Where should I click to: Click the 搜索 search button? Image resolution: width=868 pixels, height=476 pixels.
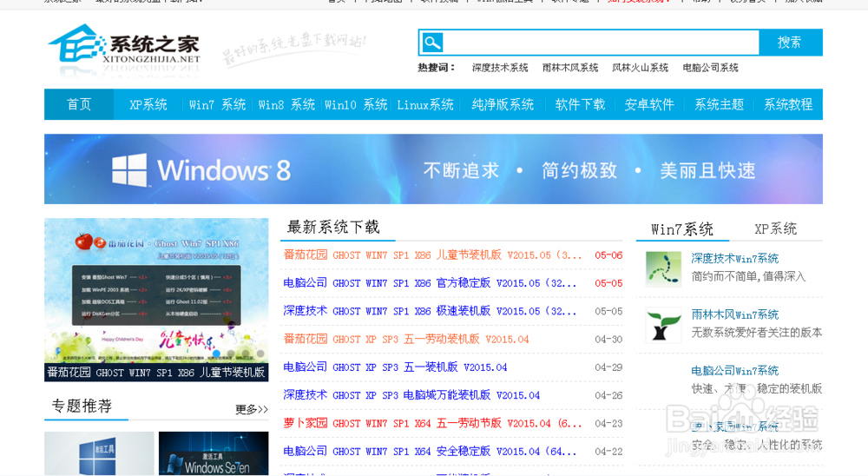coord(790,43)
